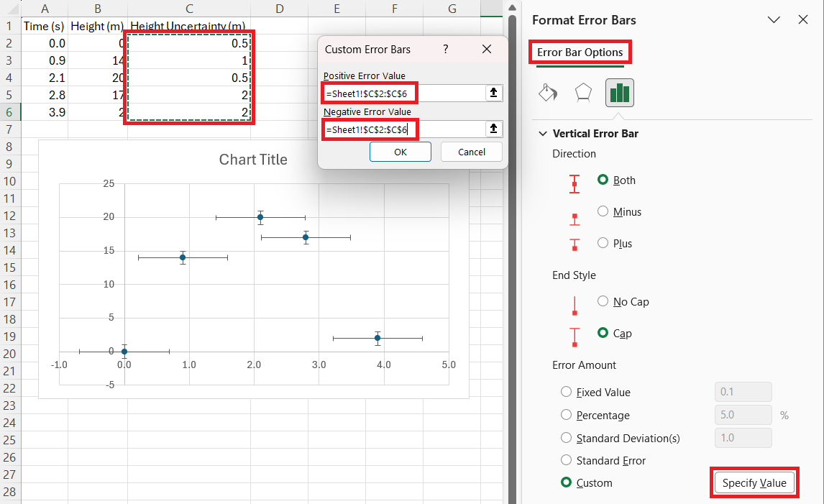
Task: Select chart data point near height 20
Action: click(260, 217)
